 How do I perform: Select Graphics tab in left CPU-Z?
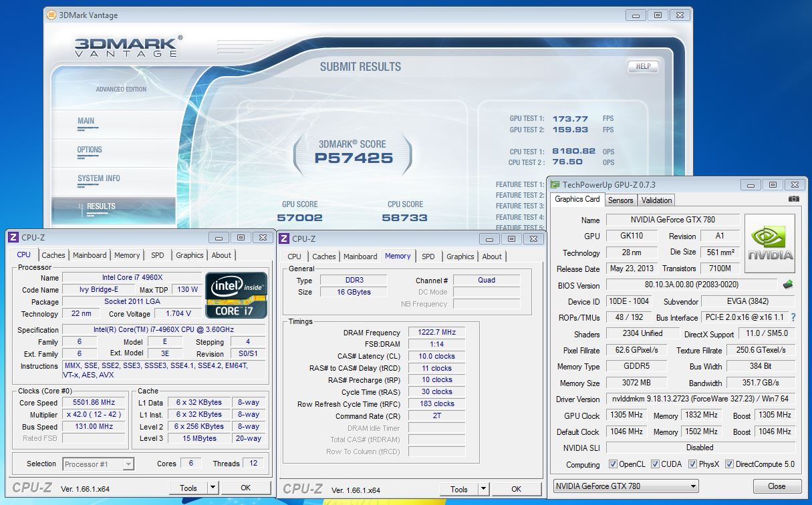190,255
